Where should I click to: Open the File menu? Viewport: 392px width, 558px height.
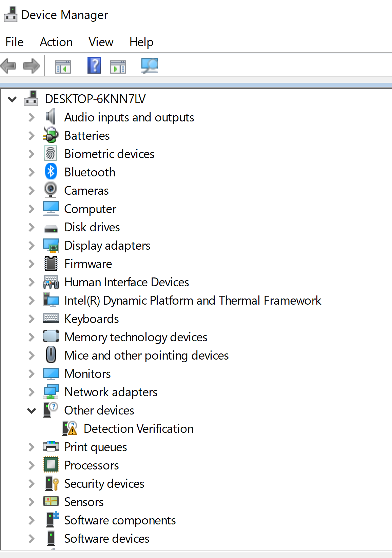15,42
